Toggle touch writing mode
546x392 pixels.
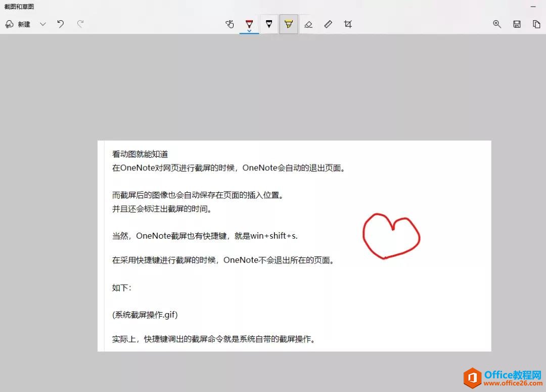[230, 24]
